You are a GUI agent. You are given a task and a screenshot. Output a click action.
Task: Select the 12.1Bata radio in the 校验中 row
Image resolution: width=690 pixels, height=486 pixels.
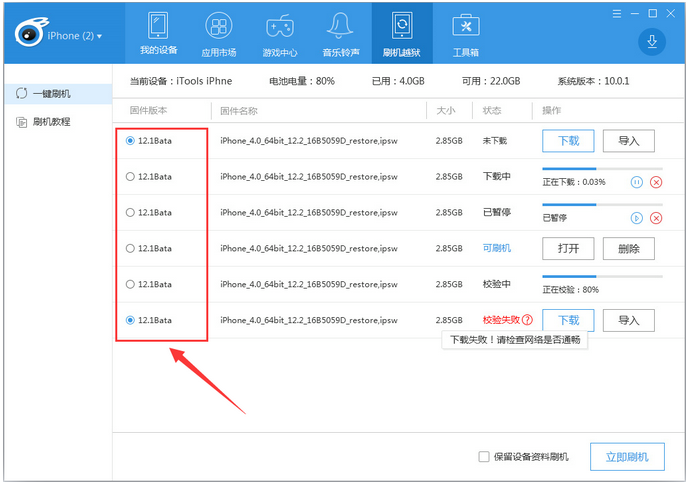tap(130, 284)
